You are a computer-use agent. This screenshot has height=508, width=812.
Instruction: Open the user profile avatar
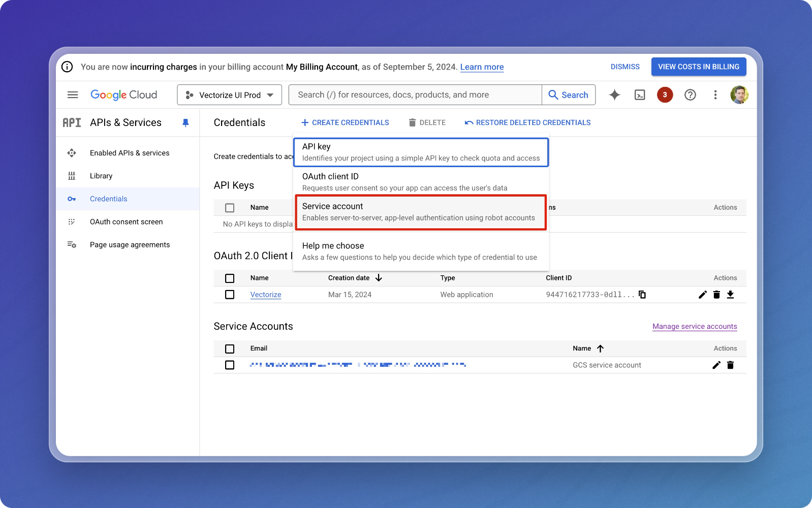point(739,95)
